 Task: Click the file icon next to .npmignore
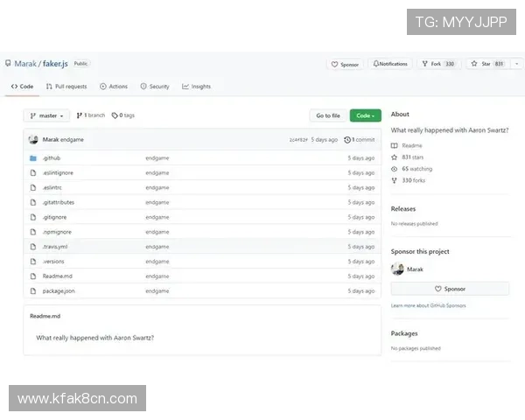(33, 232)
